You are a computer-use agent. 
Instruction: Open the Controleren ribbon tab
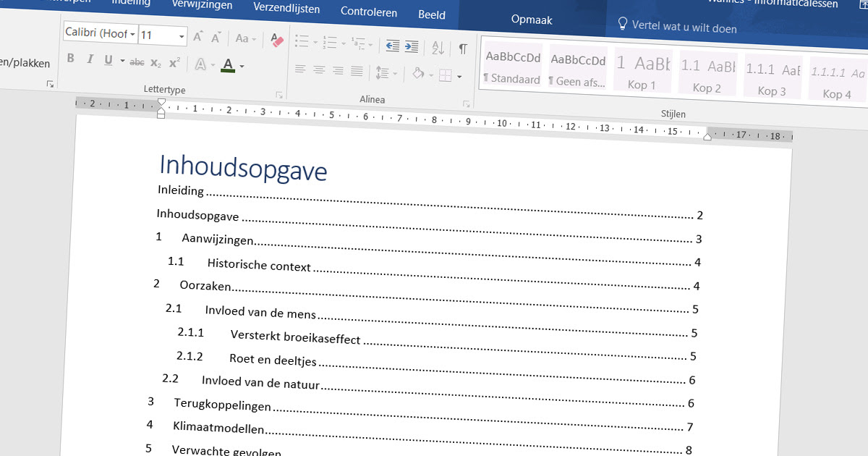coord(369,12)
